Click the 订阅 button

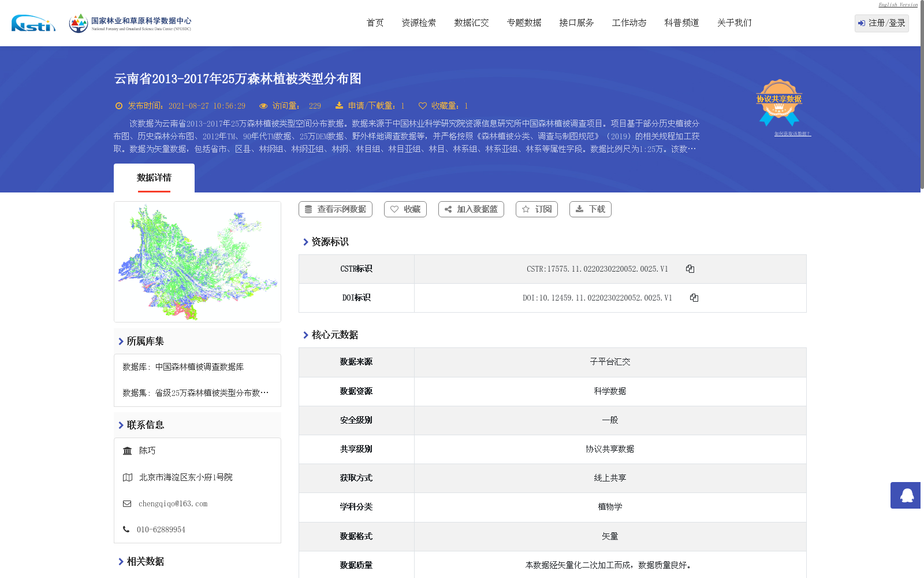pyautogui.click(x=536, y=209)
